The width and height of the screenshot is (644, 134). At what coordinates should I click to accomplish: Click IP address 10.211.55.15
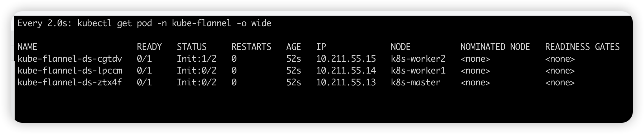tap(346, 59)
